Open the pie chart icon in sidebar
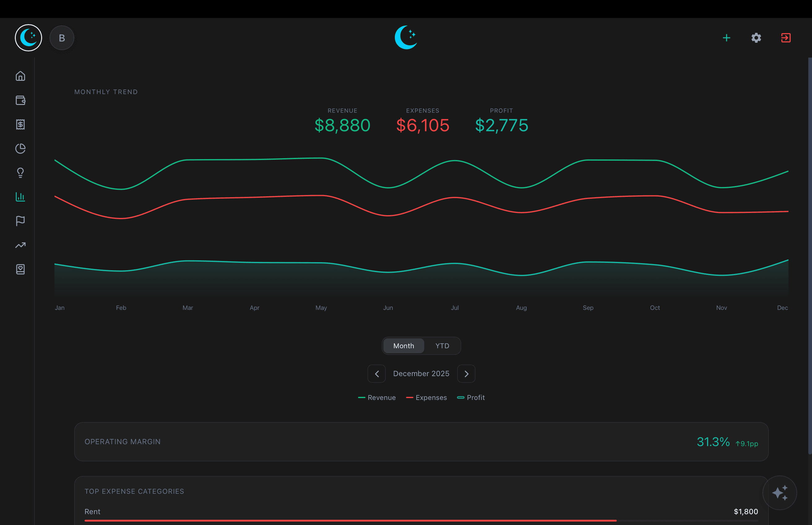The image size is (812, 525). 20,149
